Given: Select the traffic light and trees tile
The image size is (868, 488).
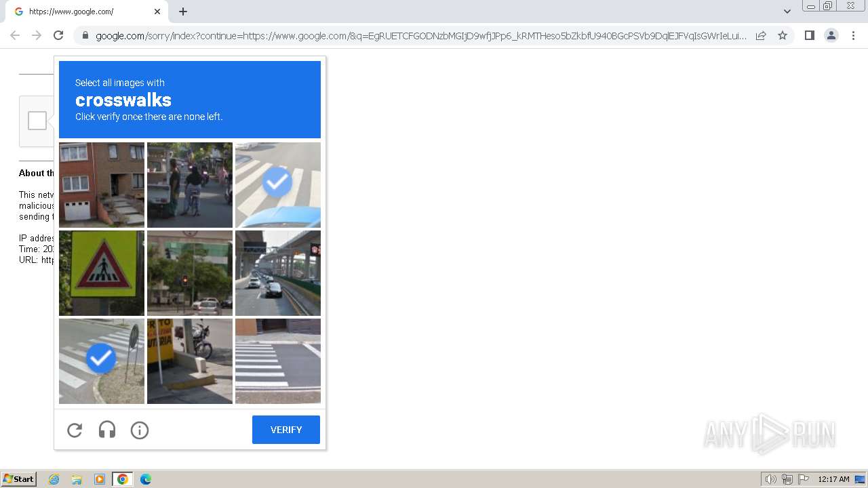Looking at the screenshot, I should click(x=190, y=273).
